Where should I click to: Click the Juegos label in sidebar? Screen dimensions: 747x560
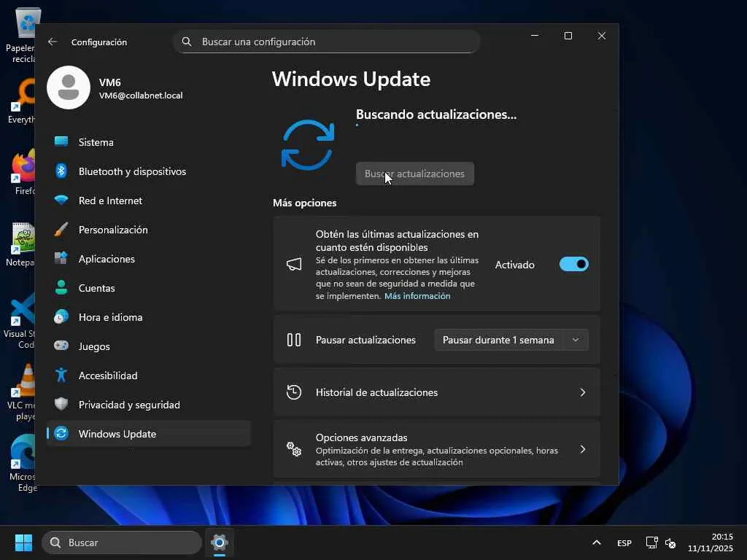pyautogui.click(x=94, y=346)
